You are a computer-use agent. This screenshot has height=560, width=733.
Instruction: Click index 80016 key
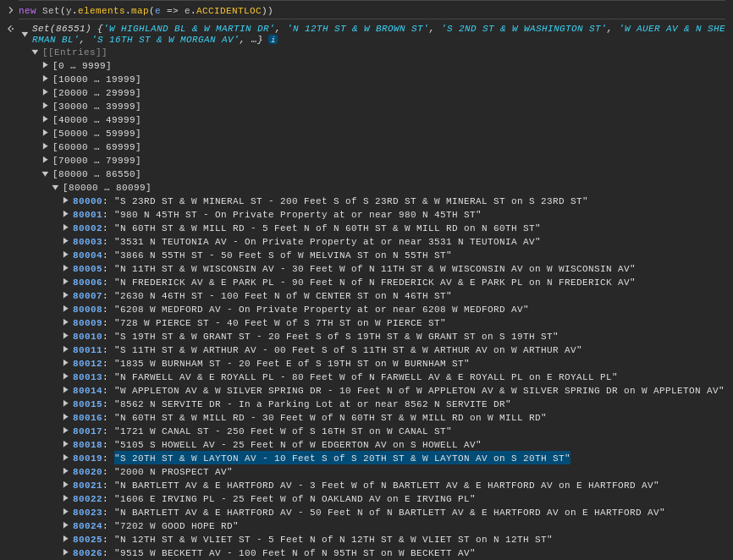87,418
